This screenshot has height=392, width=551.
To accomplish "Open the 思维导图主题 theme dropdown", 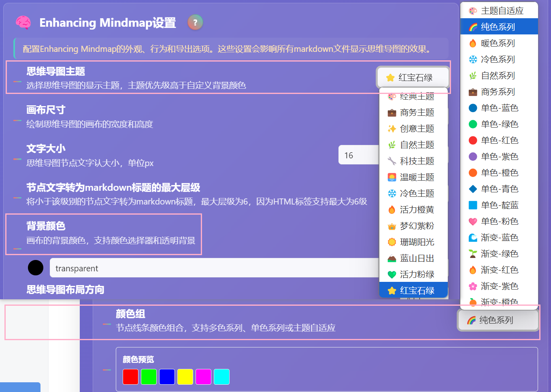I will 413,77.
